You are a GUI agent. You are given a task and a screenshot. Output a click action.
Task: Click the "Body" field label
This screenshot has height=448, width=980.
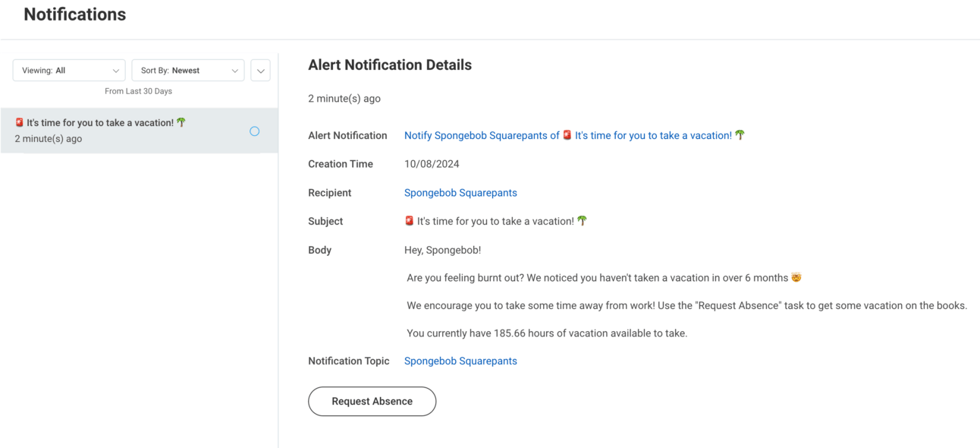319,251
